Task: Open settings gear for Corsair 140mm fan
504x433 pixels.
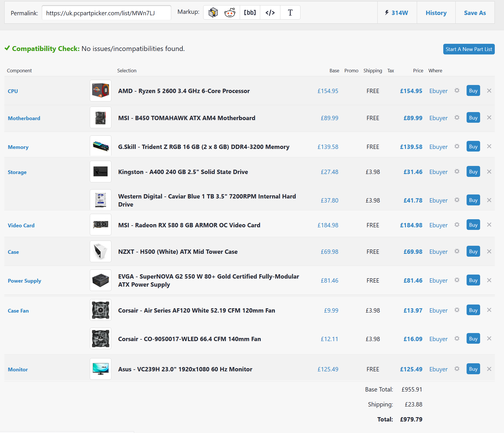Action: point(457,339)
